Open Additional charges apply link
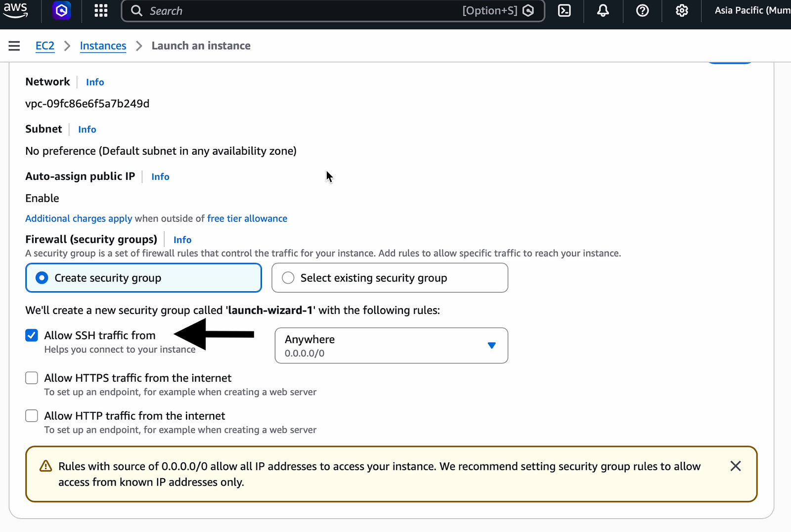 (79, 219)
